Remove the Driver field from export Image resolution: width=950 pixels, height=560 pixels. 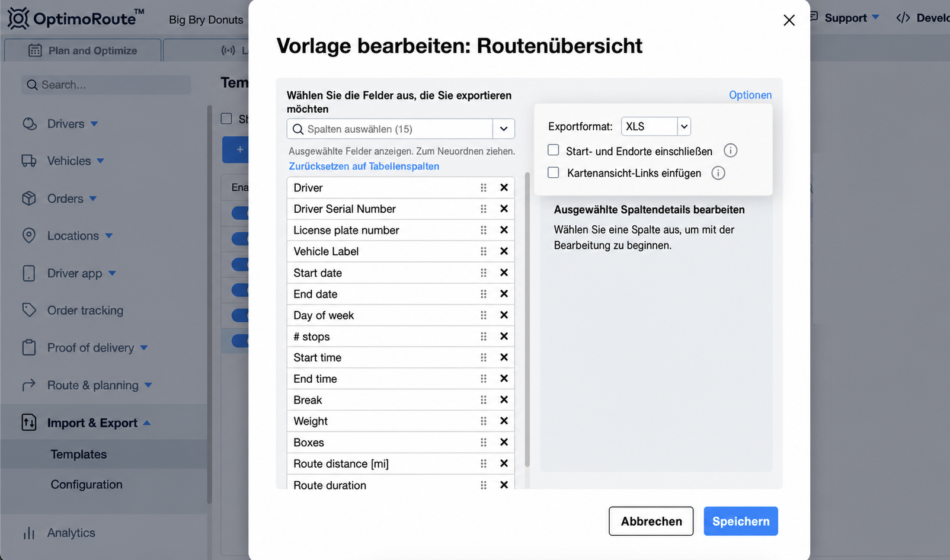[x=504, y=187]
